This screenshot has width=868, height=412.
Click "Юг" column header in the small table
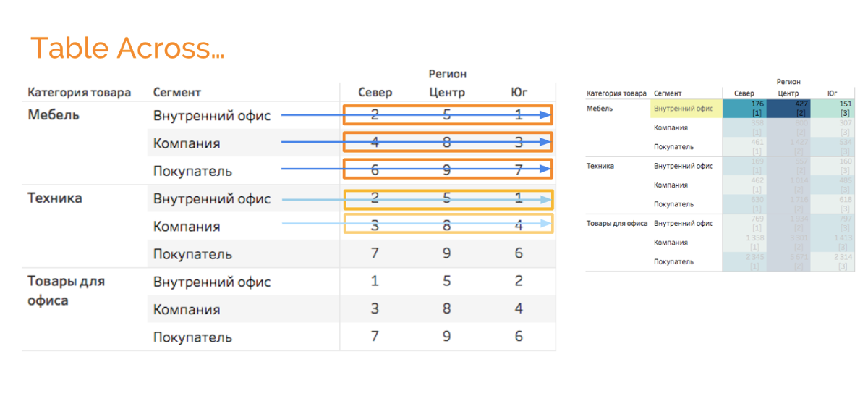(x=833, y=93)
